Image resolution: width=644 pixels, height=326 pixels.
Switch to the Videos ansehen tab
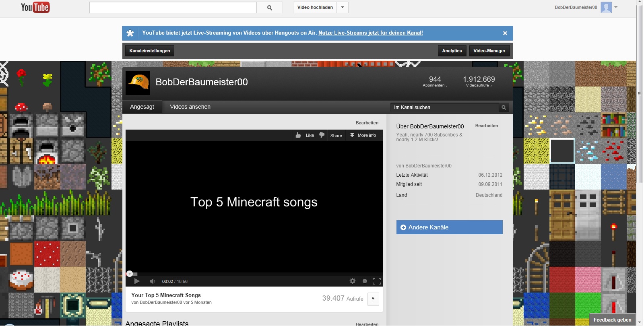click(190, 107)
